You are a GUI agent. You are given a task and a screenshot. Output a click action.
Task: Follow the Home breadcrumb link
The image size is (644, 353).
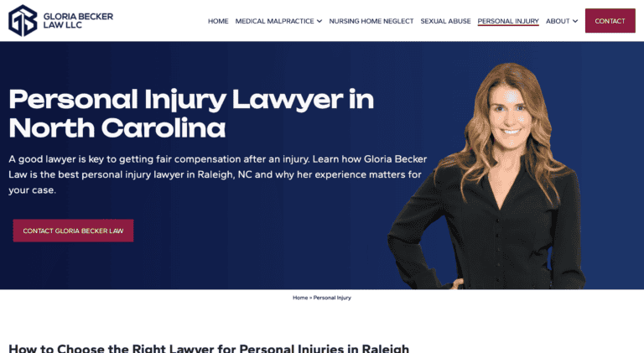[300, 298]
